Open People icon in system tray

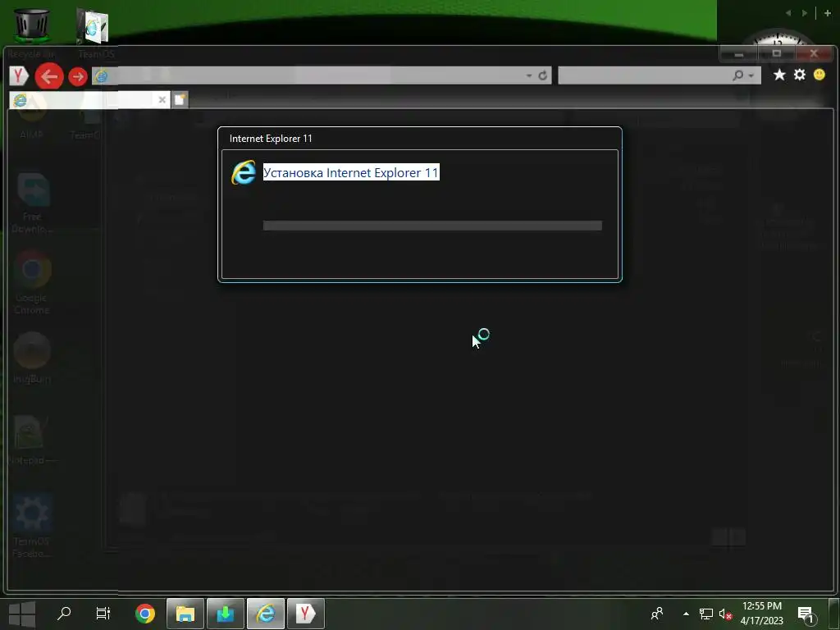tap(657, 614)
